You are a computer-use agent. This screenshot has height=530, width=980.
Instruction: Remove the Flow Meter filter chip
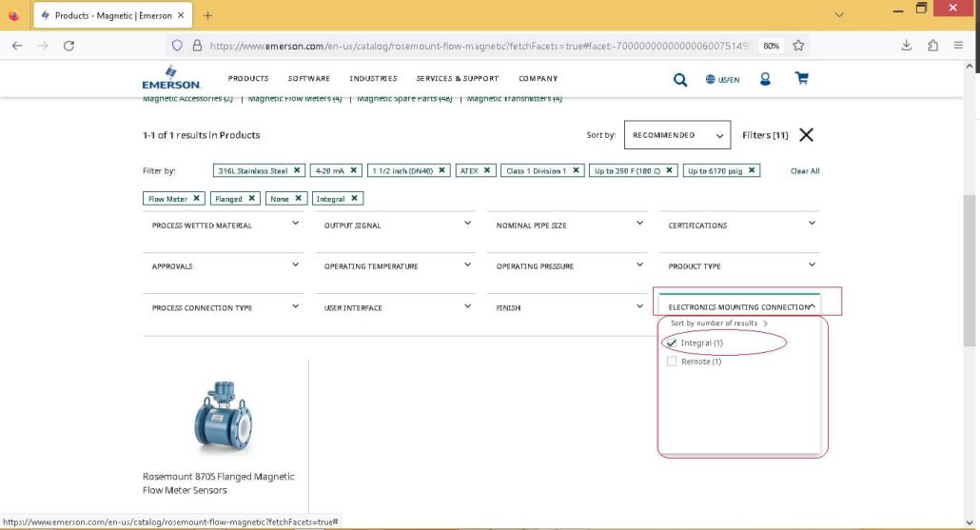coord(196,198)
